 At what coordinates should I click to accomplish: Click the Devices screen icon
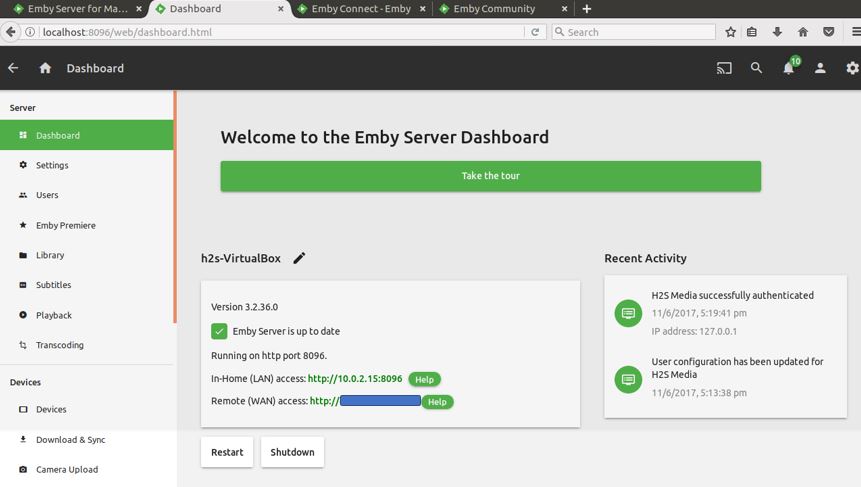[x=23, y=409]
